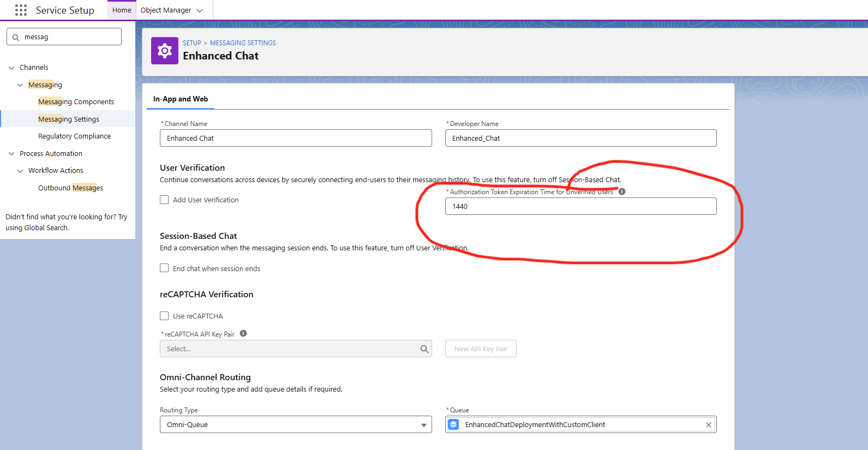868x450 pixels.
Task: Click the User Verification heading
Action: point(193,168)
